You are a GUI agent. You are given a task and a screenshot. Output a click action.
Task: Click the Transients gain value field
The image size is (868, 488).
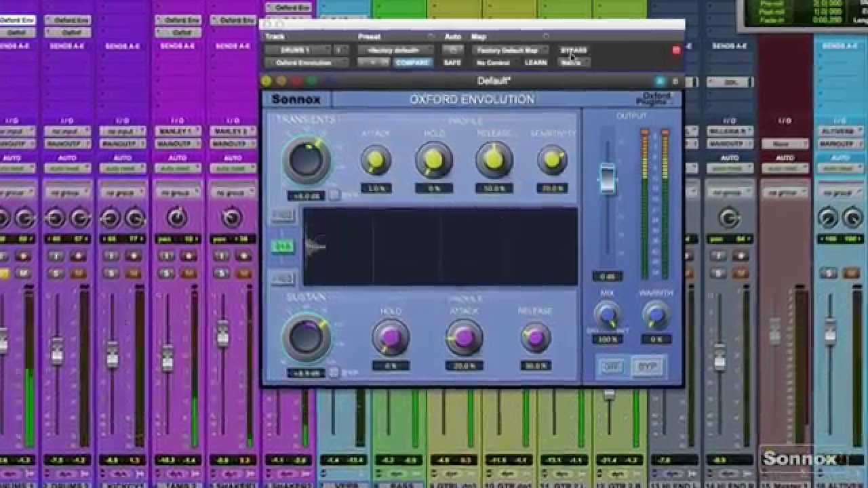tap(307, 196)
